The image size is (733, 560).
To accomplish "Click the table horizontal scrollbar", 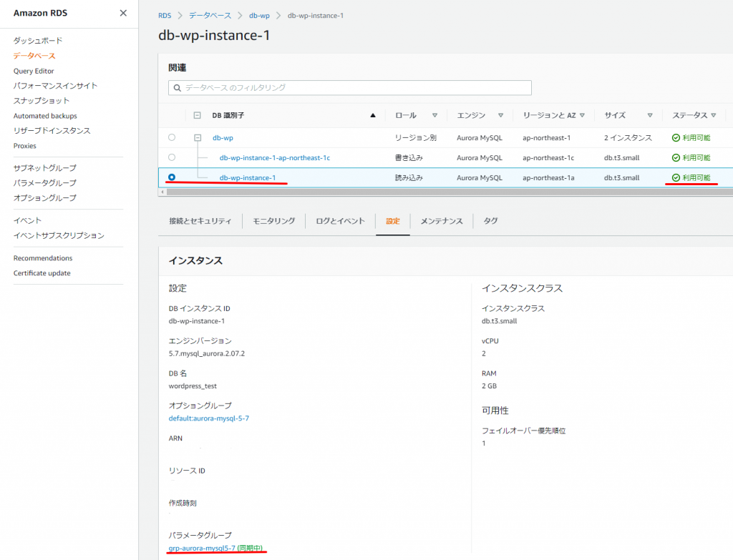I will pos(449,192).
